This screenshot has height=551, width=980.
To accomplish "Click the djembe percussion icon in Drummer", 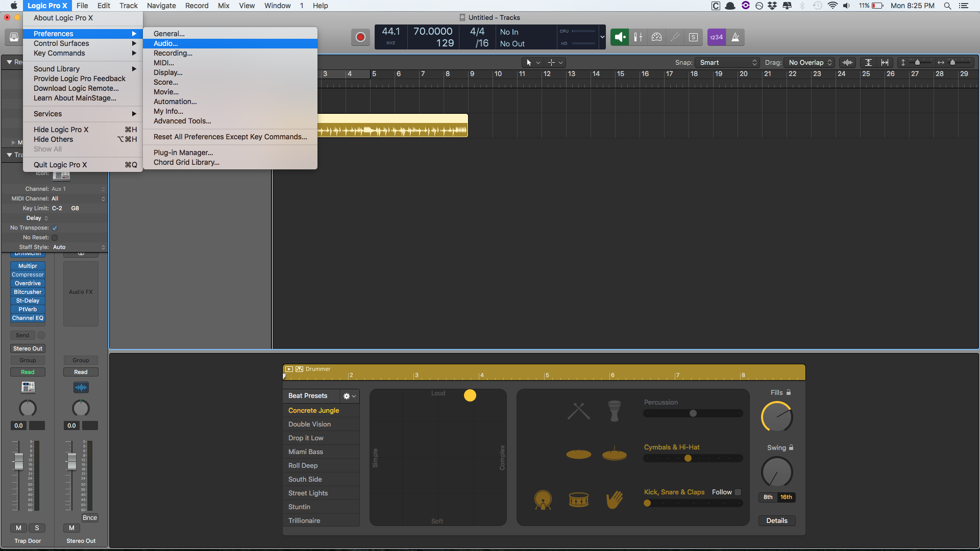I will [x=615, y=411].
